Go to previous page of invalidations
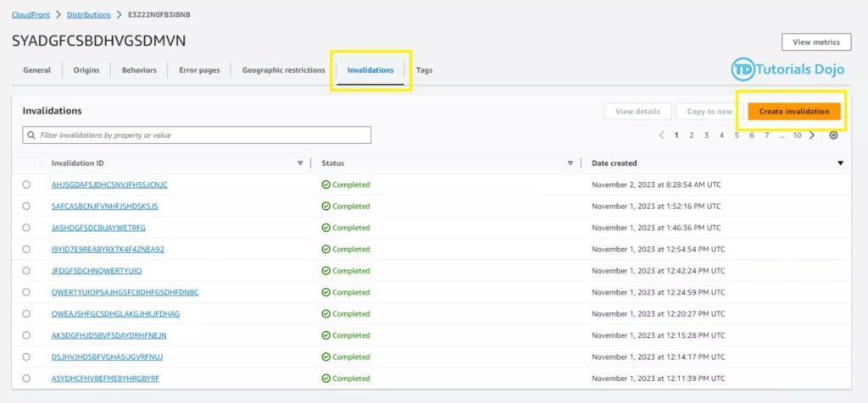868x403 pixels. [x=661, y=135]
